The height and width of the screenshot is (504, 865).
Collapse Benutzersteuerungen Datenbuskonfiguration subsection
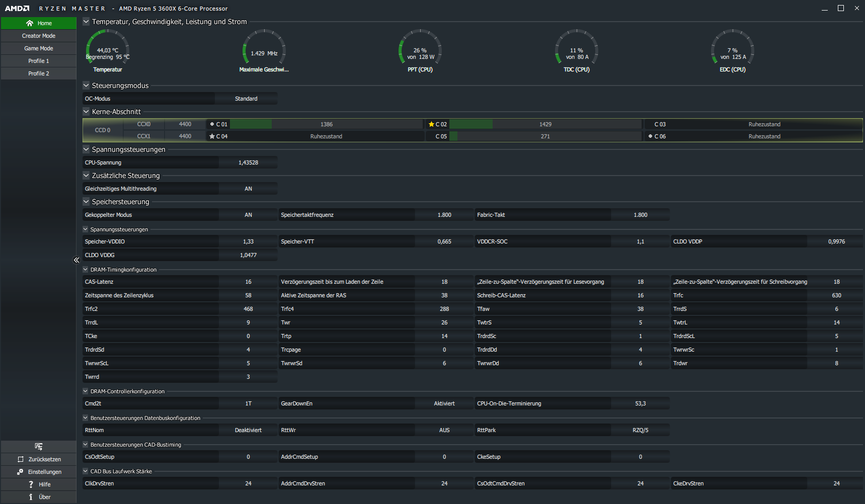coord(86,418)
